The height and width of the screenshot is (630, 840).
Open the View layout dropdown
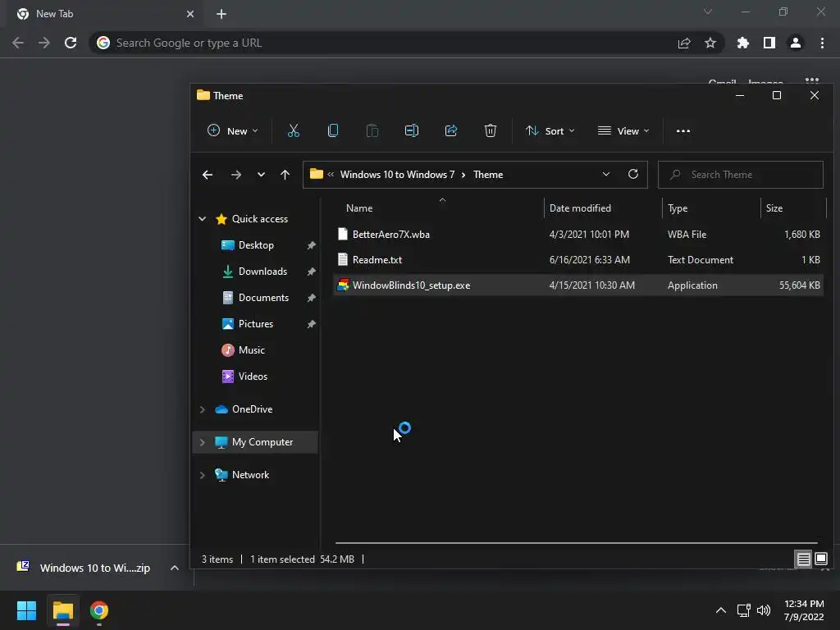point(623,130)
